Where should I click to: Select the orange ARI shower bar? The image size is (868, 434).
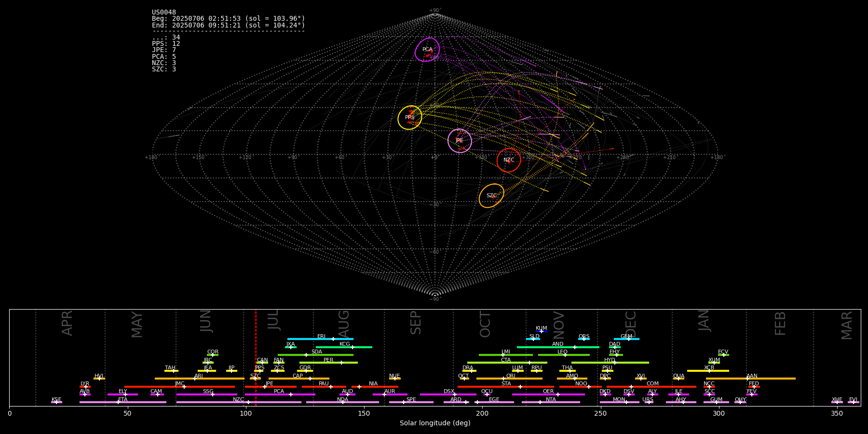click(200, 379)
